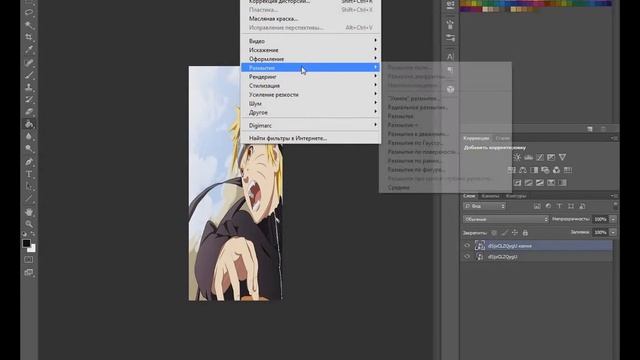Open the fill slider arrow
This screenshot has width=640, height=360.
[x=613, y=232]
